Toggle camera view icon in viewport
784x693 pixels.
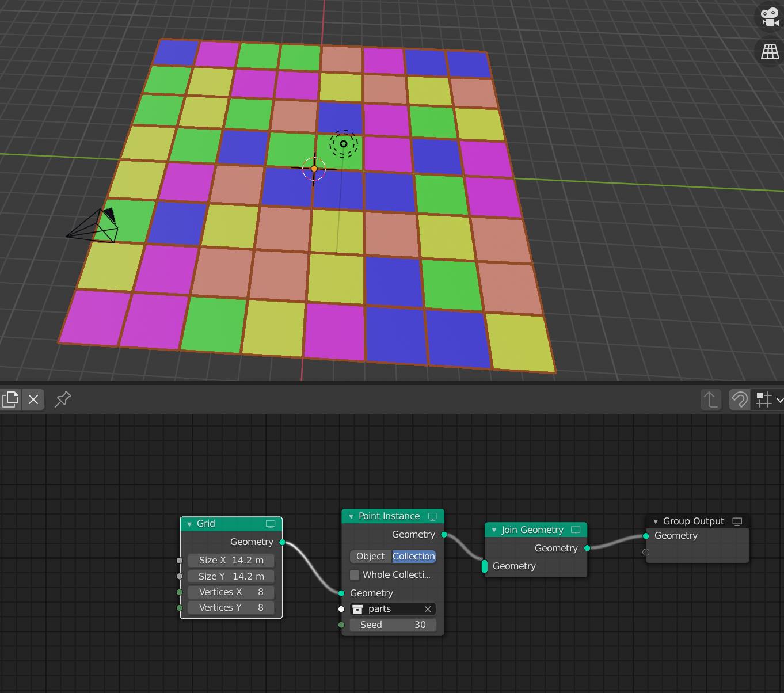coord(770,16)
